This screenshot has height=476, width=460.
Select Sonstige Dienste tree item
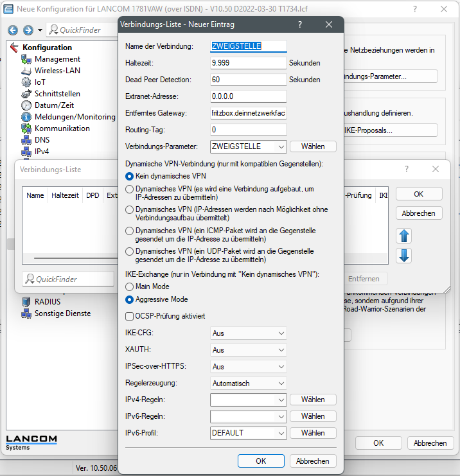pyautogui.click(x=62, y=313)
